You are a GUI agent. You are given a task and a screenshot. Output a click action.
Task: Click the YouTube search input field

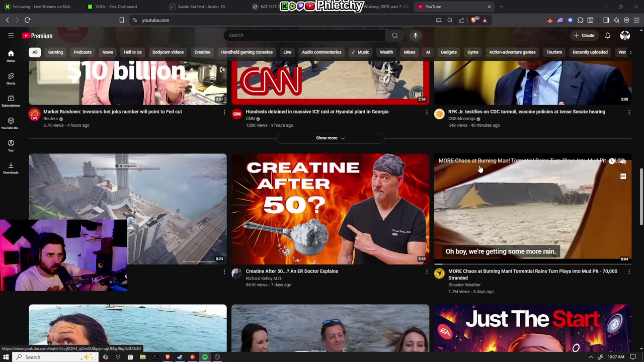click(x=305, y=35)
